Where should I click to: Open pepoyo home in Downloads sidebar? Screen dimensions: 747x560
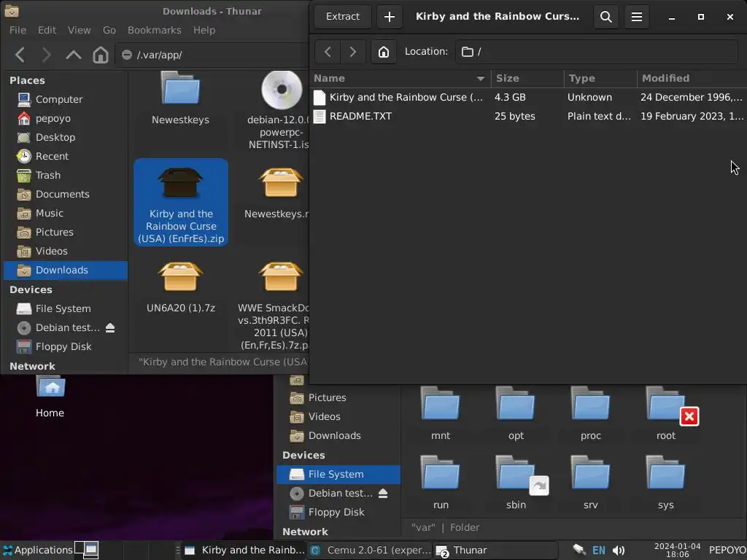[x=66, y=118]
